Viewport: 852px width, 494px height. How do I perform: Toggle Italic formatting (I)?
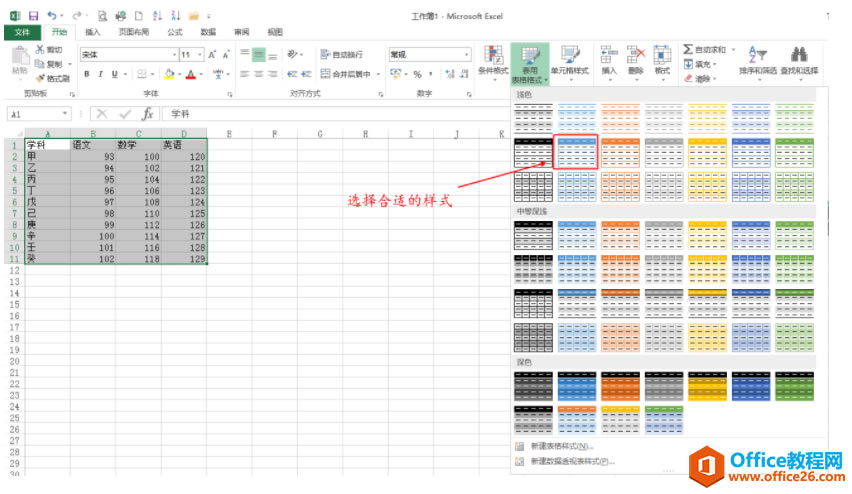[x=101, y=74]
